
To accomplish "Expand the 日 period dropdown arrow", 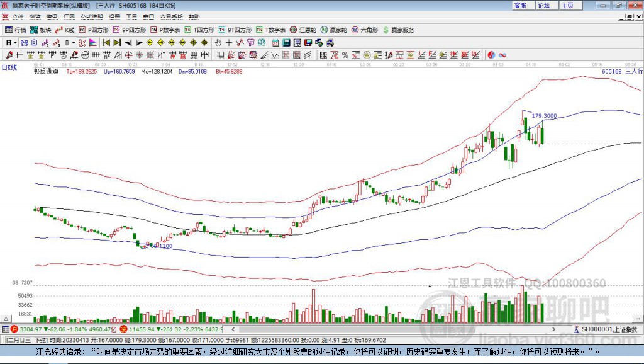I will [16, 42].
